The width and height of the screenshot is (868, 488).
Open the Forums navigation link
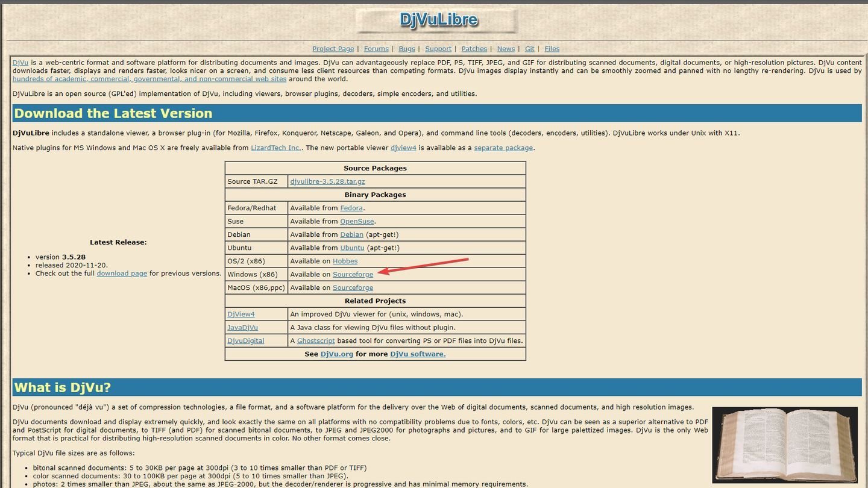376,49
